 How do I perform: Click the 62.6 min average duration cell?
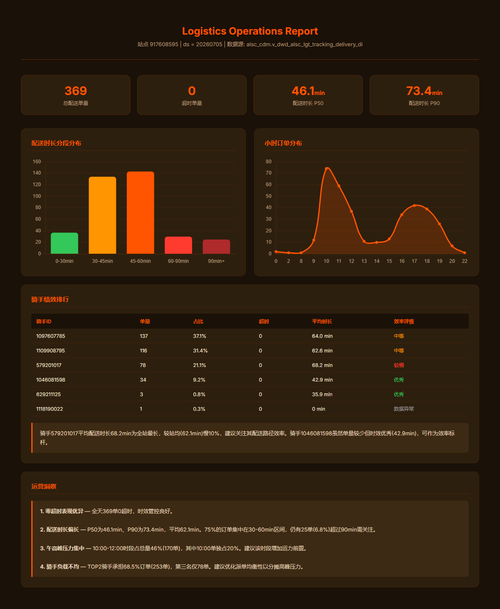pos(322,351)
